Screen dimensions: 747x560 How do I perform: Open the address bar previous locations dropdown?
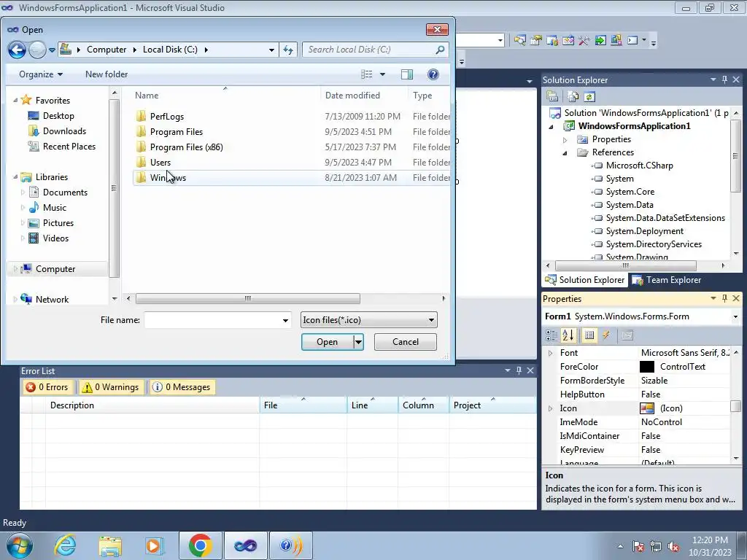tap(271, 50)
